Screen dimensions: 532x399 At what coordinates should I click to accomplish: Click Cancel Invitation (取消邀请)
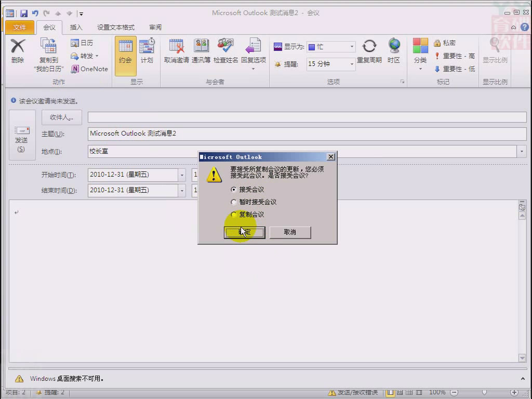point(177,51)
